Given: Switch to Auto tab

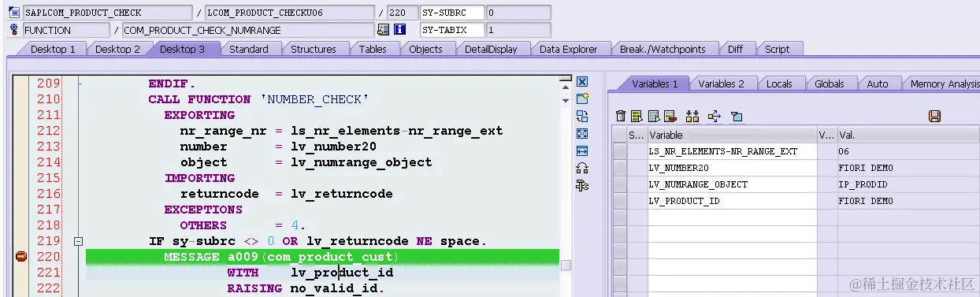Looking at the screenshot, I should click(878, 84).
